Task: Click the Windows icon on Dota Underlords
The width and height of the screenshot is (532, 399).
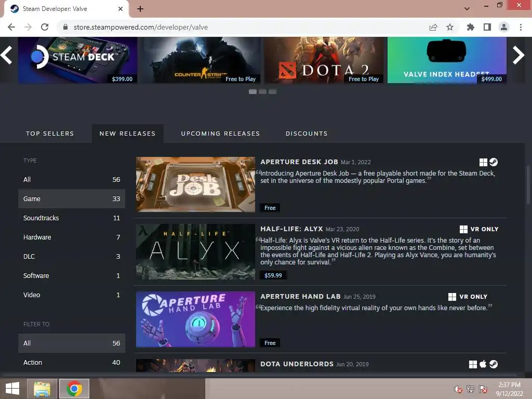Action: click(x=473, y=364)
